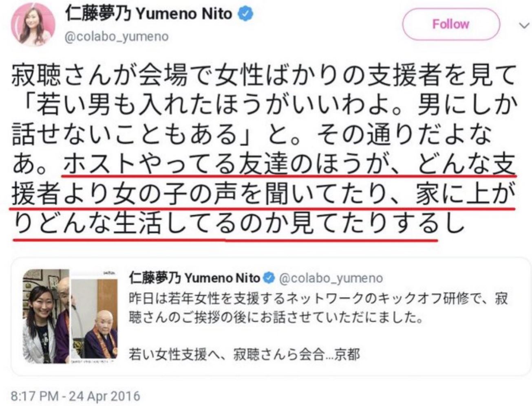Image resolution: width=532 pixels, height=406 pixels.
Task: Click the display name 仁藤夢乃 Yumeno Nito
Action: click(148, 14)
